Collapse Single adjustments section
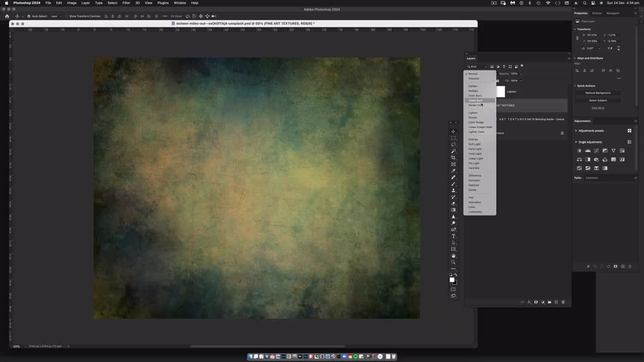Viewport: 644px width, 362px height. [x=576, y=142]
